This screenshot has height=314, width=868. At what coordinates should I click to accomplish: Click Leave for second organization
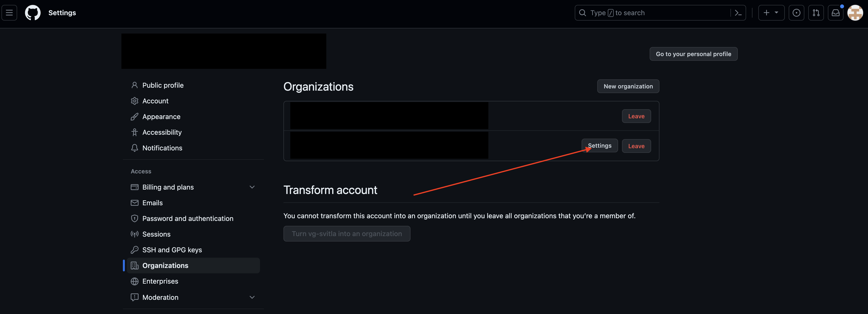[x=636, y=146]
